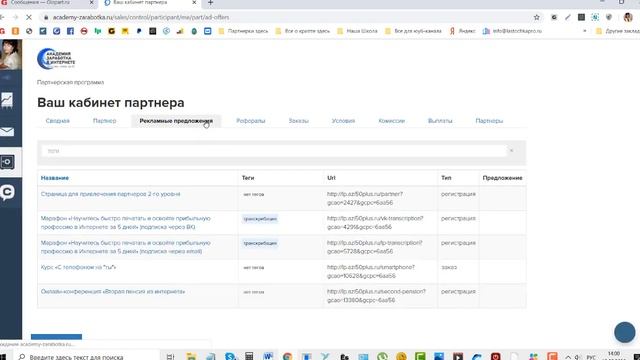Open Task View on the taskbar
Image resolution: width=640 pixels, height=360 pixels.
coord(170,357)
